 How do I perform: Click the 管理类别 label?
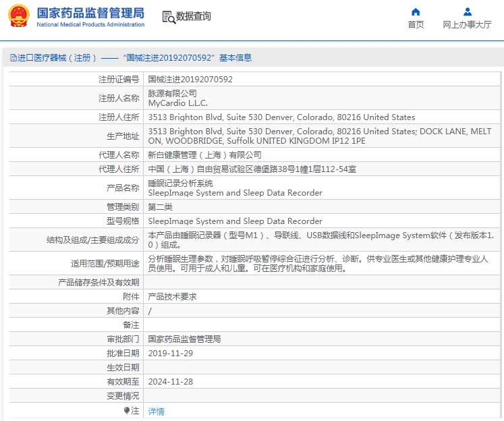pos(123,207)
